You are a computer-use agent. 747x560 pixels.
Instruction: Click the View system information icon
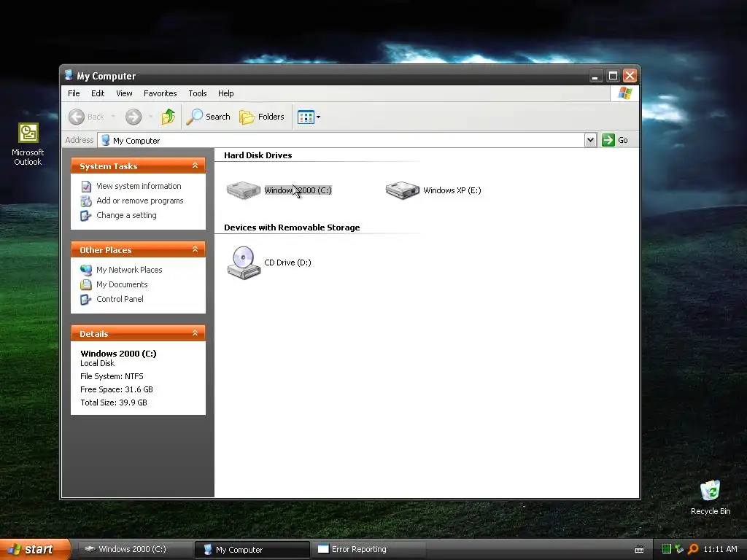pos(86,186)
